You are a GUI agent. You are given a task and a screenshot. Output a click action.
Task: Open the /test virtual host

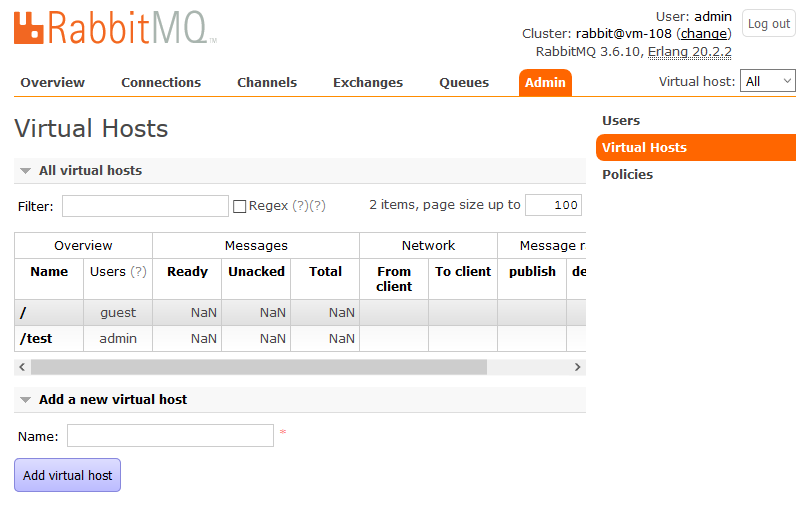click(x=37, y=338)
